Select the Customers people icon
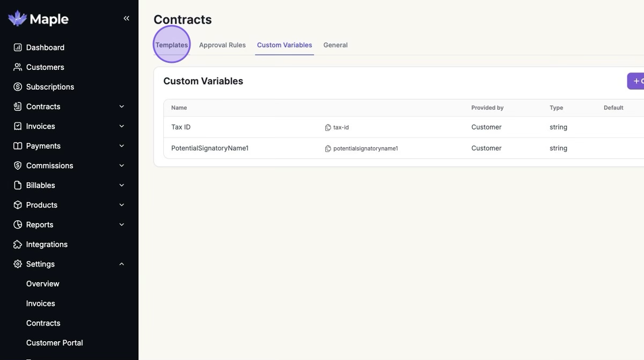Viewport: 644px width, 360px height. [x=18, y=67]
